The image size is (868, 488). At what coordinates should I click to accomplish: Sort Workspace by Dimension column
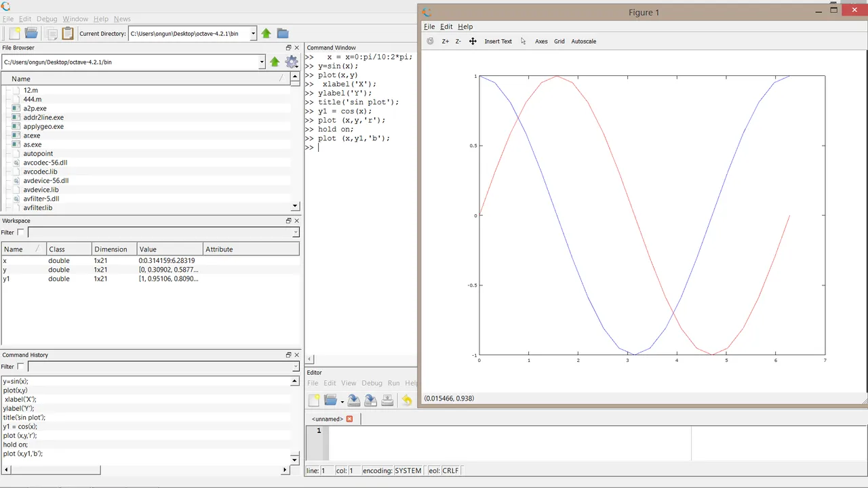(x=113, y=249)
